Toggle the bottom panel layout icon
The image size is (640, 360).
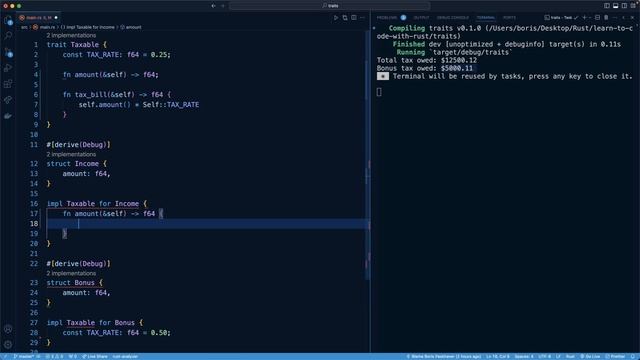pos(616,6)
